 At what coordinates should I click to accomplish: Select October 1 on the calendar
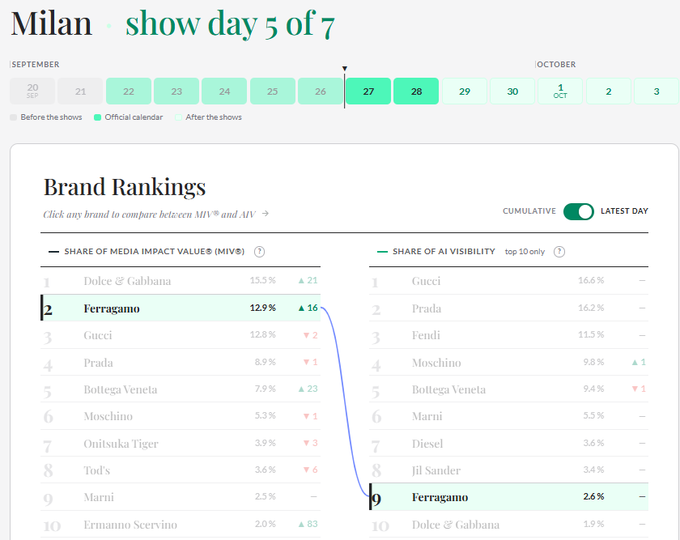(x=560, y=91)
